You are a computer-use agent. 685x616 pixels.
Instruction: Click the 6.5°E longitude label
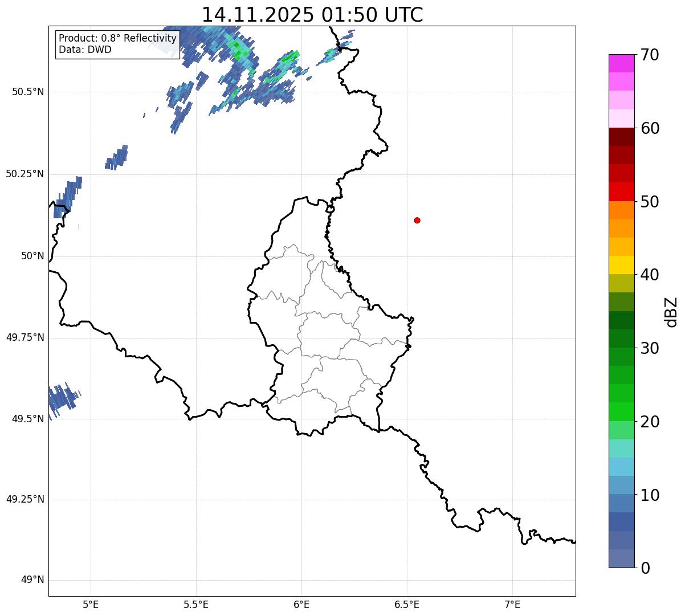tap(407, 605)
